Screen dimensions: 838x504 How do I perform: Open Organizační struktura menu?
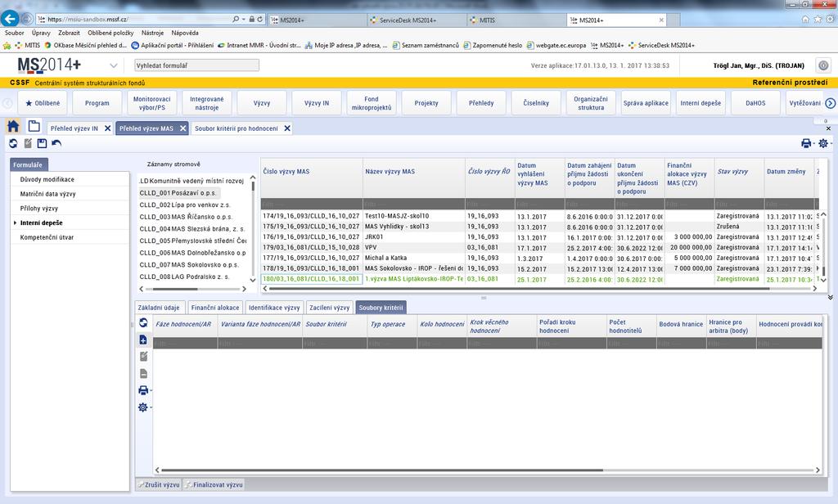point(591,103)
